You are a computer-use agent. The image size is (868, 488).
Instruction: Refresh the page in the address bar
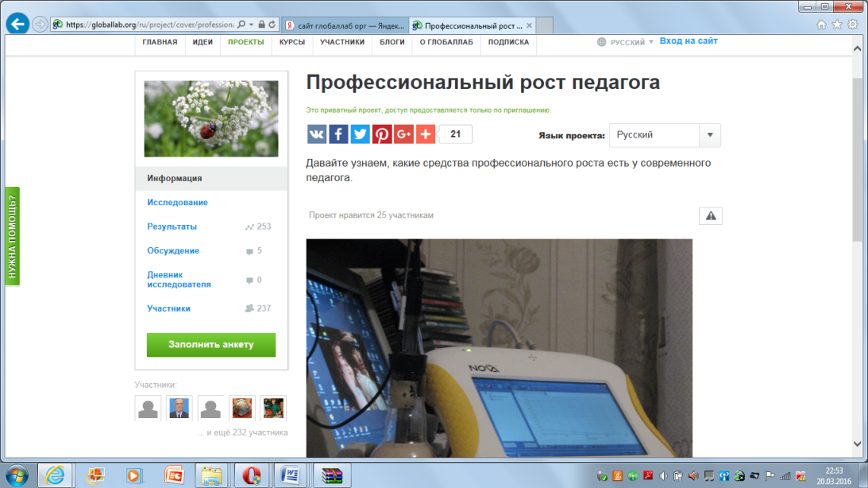point(272,25)
